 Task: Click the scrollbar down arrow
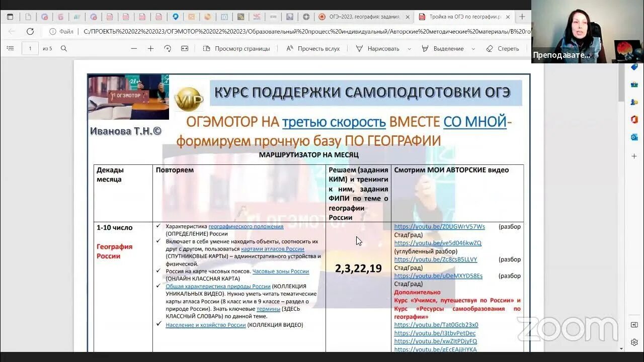[x=621, y=348]
